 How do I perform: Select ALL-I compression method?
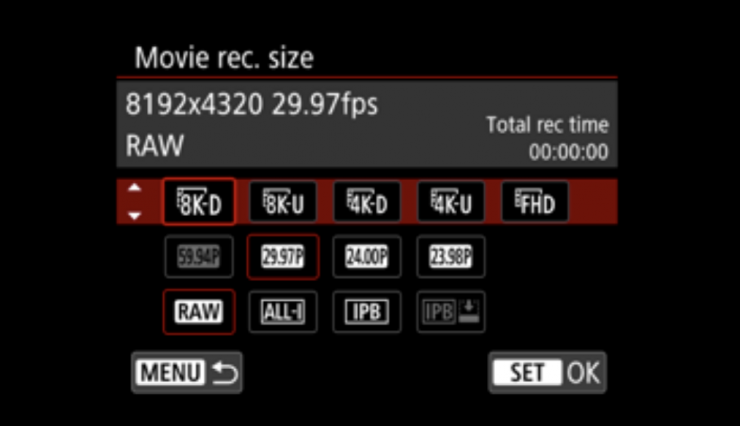(x=283, y=312)
